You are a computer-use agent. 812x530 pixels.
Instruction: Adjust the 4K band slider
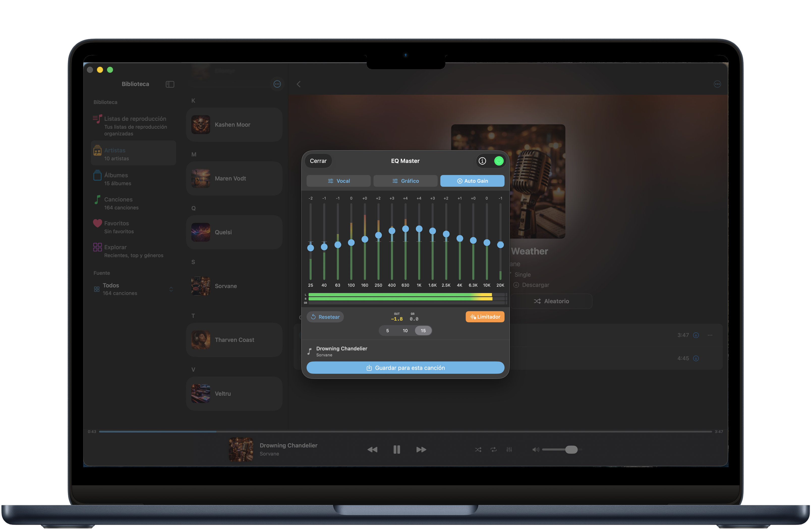pos(459,238)
